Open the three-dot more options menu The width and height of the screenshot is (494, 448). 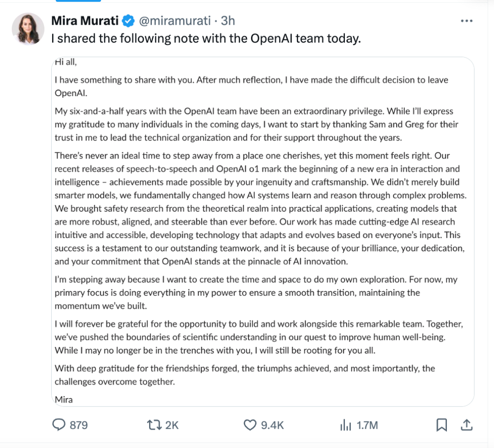click(x=466, y=21)
